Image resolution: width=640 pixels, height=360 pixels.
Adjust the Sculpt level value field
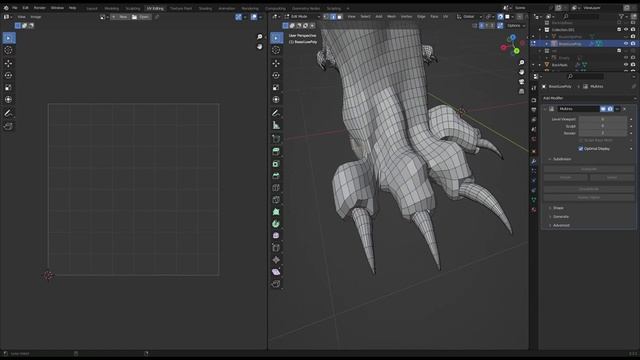coord(603,126)
